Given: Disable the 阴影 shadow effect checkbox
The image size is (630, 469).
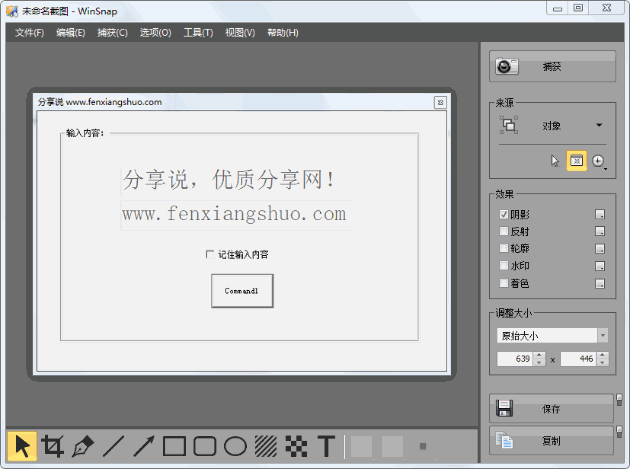Looking at the screenshot, I should pos(504,215).
